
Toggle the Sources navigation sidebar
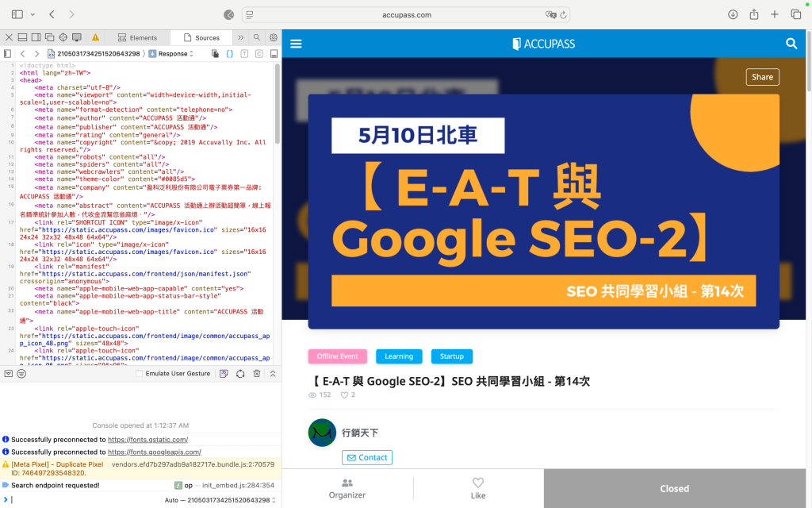click(x=7, y=53)
